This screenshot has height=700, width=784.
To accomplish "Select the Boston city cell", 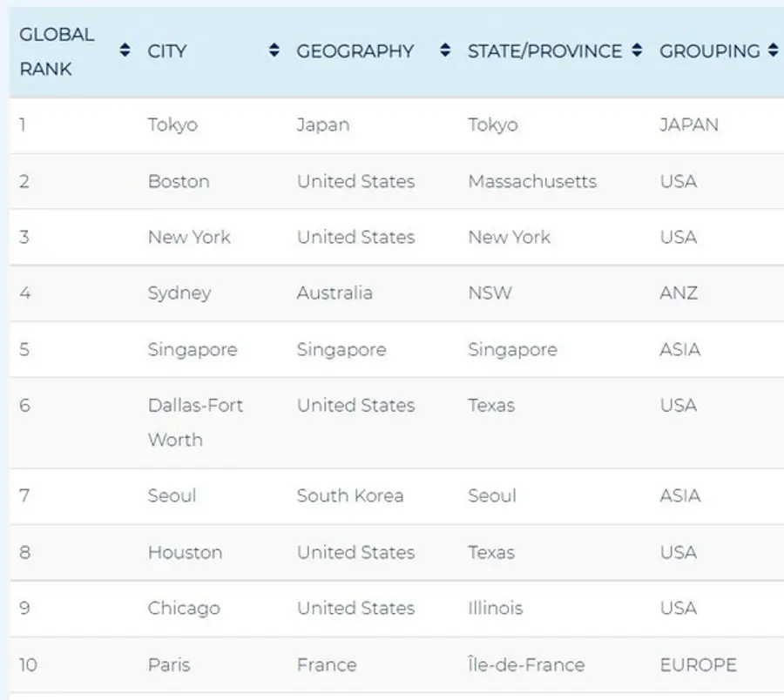I will [x=179, y=181].
